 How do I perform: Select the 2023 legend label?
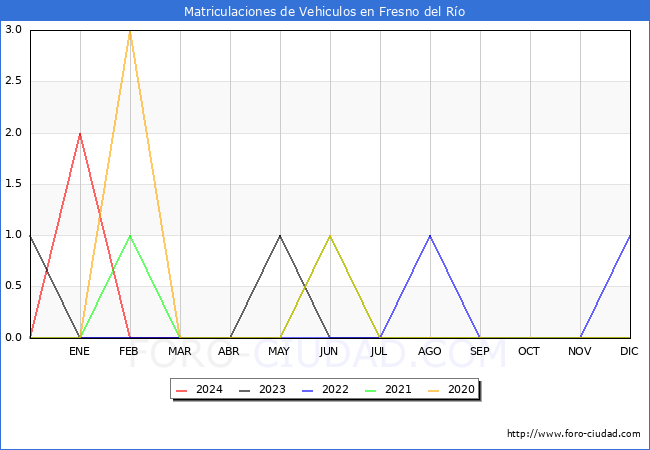point(272,390)
